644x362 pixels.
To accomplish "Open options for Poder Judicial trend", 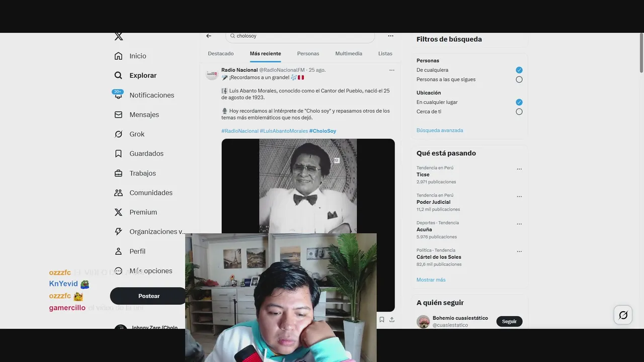I will coord(519,197).
